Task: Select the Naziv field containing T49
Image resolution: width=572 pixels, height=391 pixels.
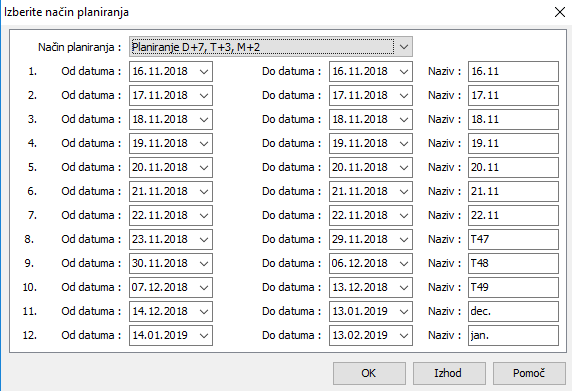Action: click(513, 287)
